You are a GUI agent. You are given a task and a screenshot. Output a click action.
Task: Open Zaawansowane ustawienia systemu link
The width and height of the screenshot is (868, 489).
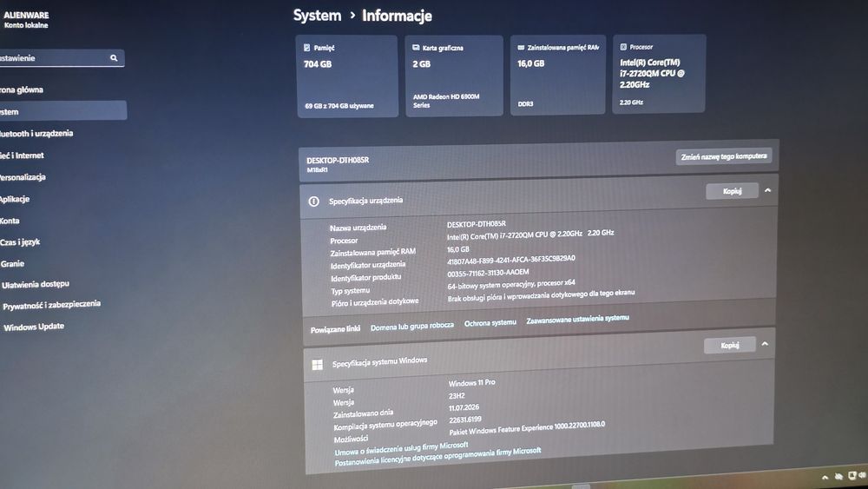(x=577, y=319)
